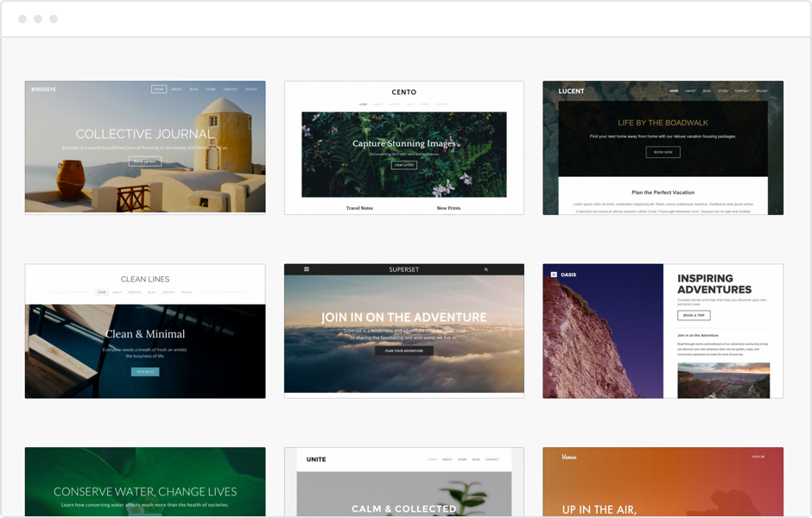
Task: Click View Latest button in Cento theme
Action: pyautogui.click(x=403, y=165)
